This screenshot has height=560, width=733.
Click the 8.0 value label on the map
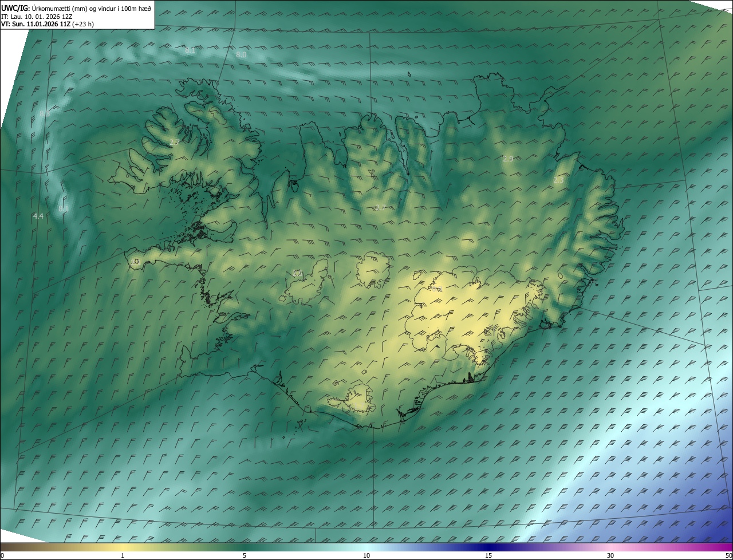(241, 54)
